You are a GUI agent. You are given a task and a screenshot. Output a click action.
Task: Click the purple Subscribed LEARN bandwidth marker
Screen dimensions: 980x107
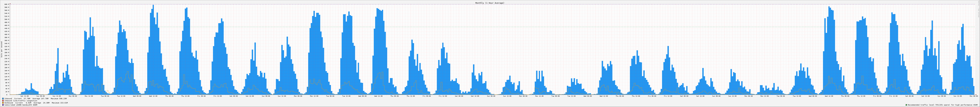[x=3, y=105]
